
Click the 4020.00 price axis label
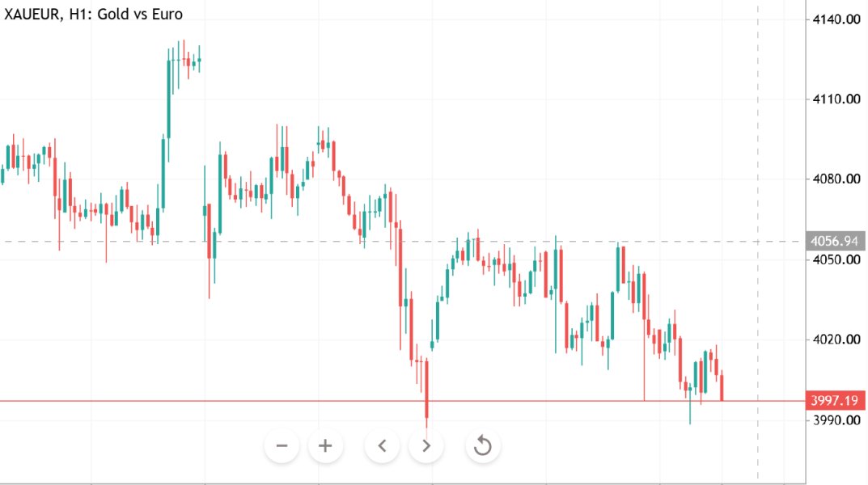(x=836, y=339)
